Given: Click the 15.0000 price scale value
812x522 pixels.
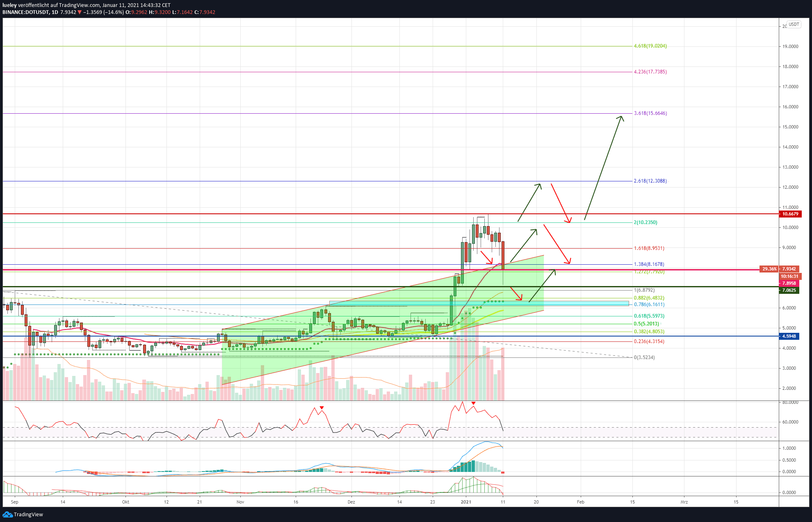Looking at the screenshot, I should coord(790,127).
